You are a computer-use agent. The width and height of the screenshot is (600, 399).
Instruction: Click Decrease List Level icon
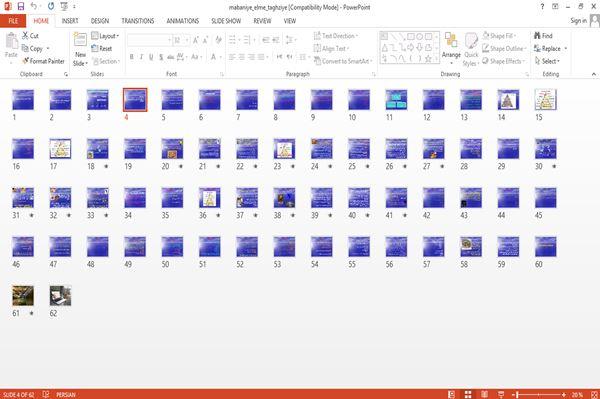click(x=266, y=40)
